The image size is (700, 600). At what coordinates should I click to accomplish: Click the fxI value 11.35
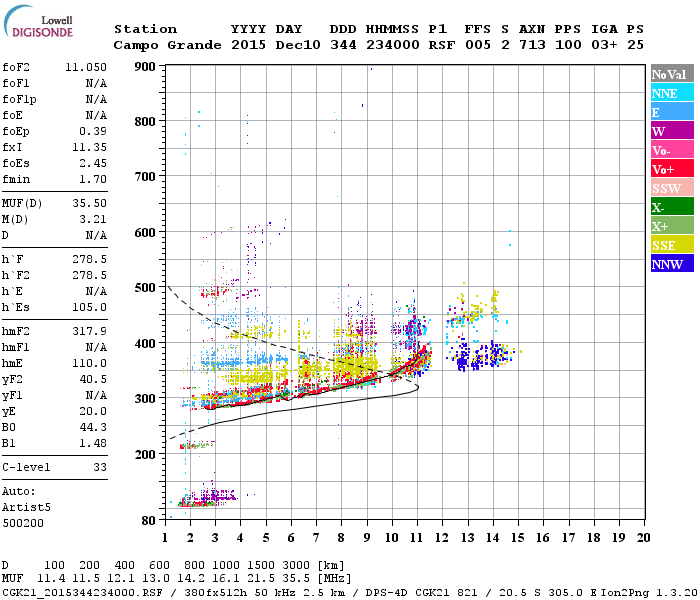point(89,147)
